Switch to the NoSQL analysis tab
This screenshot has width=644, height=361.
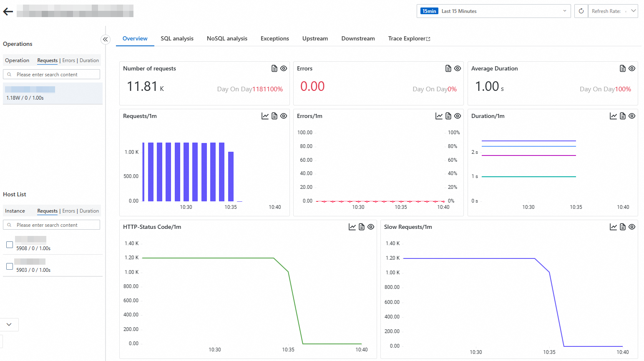tap(227, 38)
